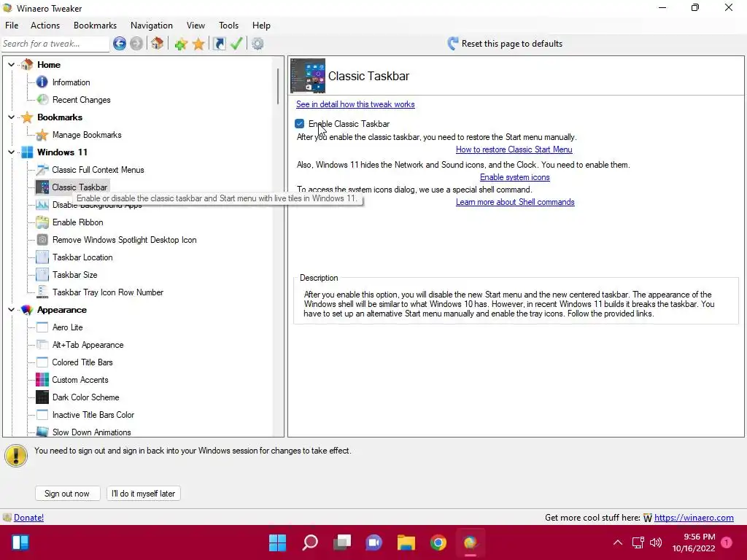Open taskbar Search magnifier icon
Image resolution: width=747 pixels, height=560 pixels.
(x=310, y=542)
